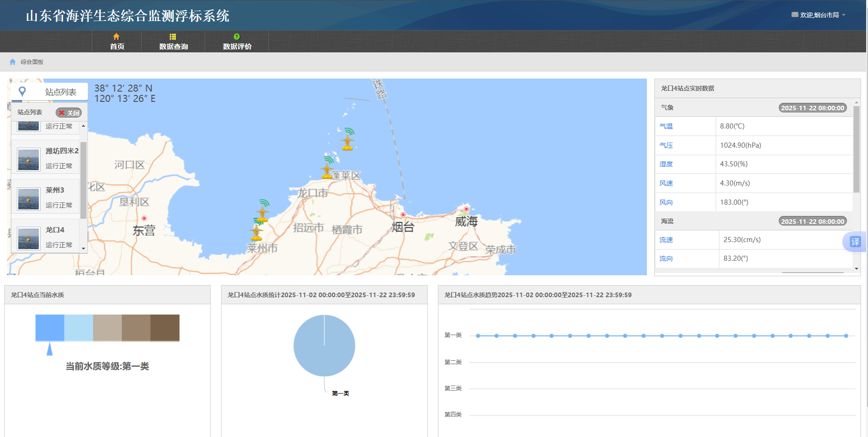Click the station list scrollbar down arrow
This screenshot has width=868, height=437.
coord(83,249)
